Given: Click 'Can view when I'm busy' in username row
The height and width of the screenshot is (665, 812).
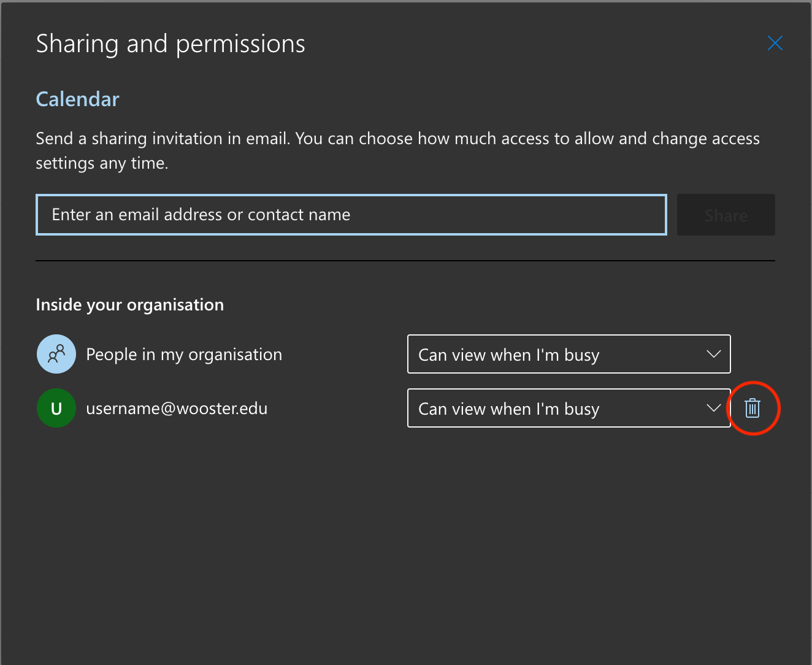Looking at the screenshot, I should click(508, 409).
